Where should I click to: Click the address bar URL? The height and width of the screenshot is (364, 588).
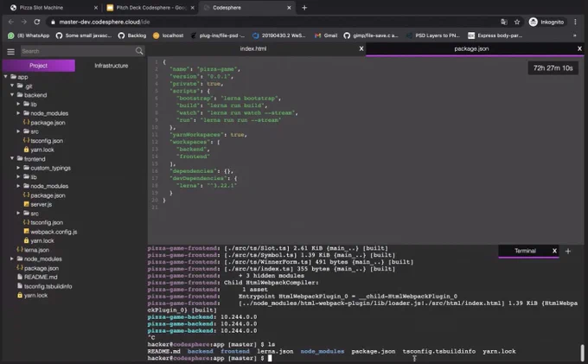pyautogui.click(x=105, y=22)
